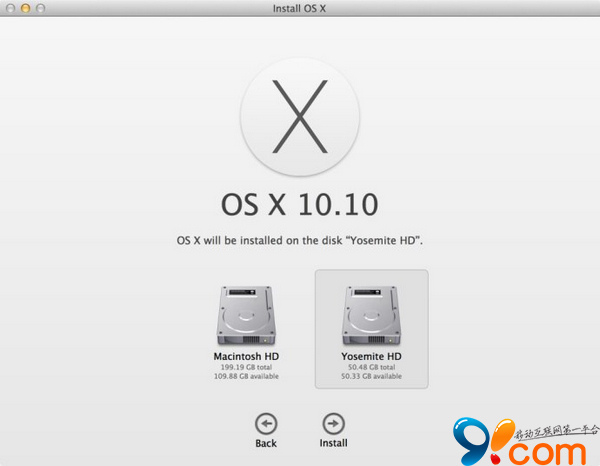Click the "199.19 GB total" text

[x=246, y=367]
